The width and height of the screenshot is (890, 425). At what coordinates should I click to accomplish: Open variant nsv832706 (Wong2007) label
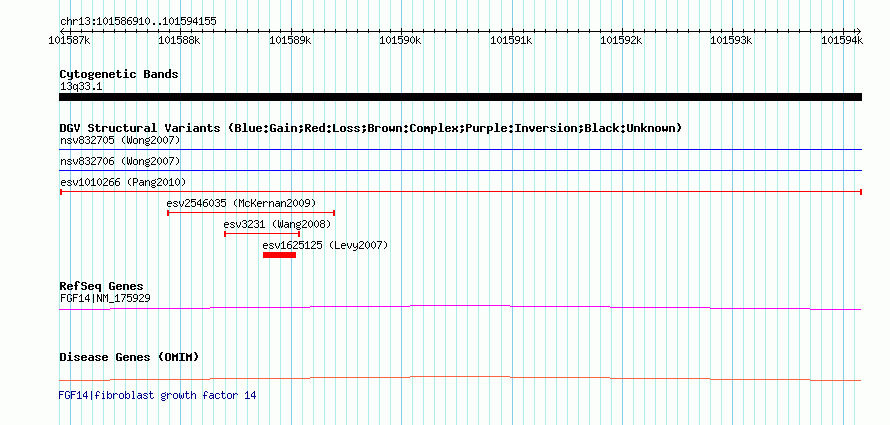120,162
